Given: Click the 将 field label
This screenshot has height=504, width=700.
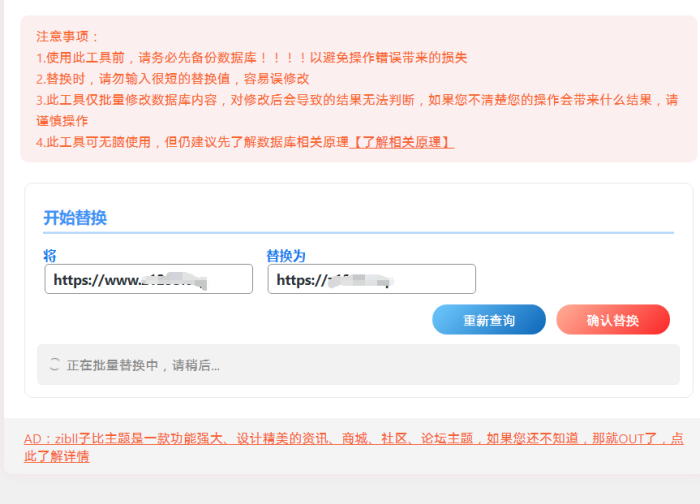Looking at the screenshot, I should (x=50, y=256).
